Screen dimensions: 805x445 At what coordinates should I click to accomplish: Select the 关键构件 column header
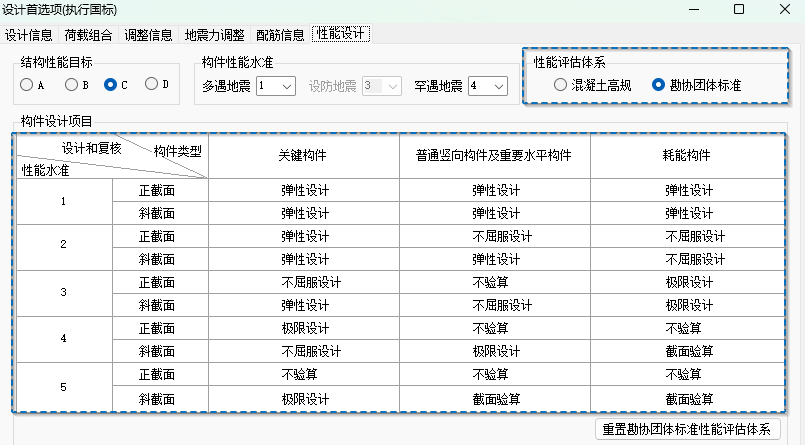tap(305, 155)
